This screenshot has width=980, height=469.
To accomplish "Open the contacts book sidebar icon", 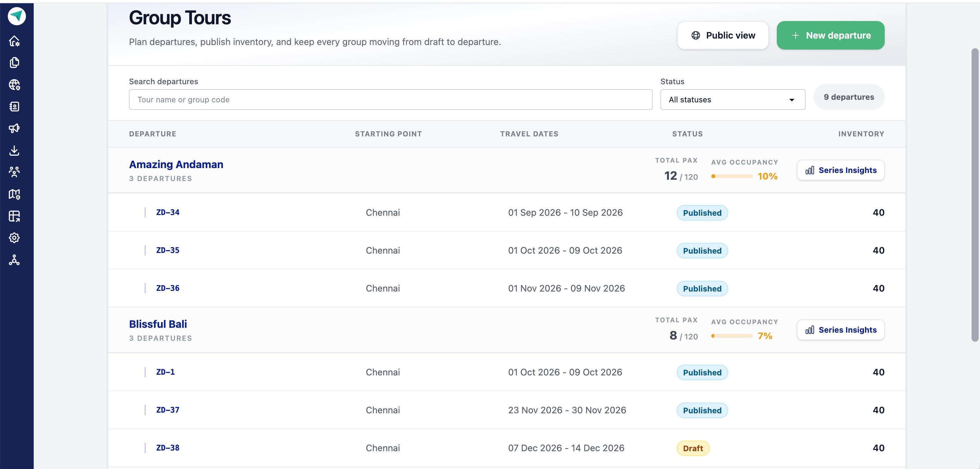I will click(x=15, y=107).
